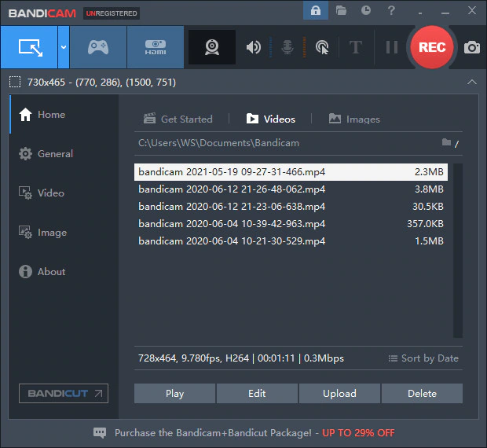The image size is (487, 448).
Task: Open the Image settings section
Action: (x=64, y=233)
